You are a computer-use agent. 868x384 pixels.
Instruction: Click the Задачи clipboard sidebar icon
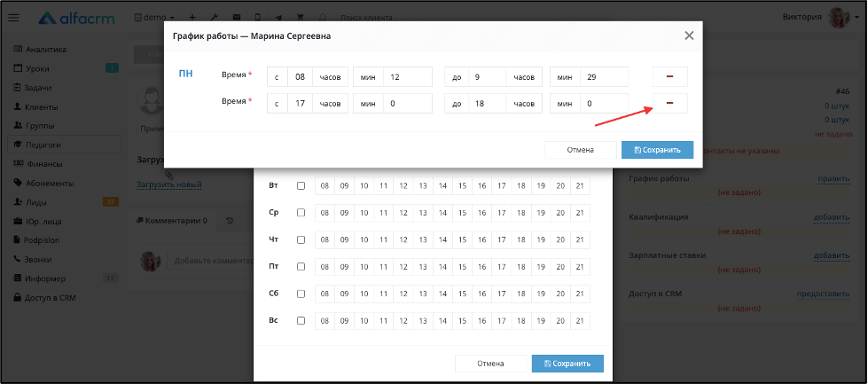click(x=18, y=88)
